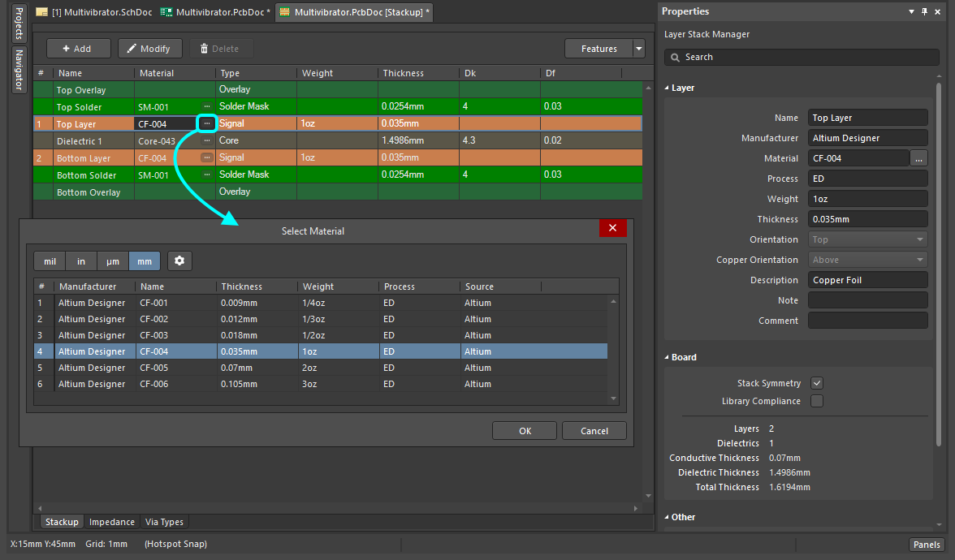Confirm material selection with OK
The height and width of the screenshot is (560, 955).
tap(525, 431)
